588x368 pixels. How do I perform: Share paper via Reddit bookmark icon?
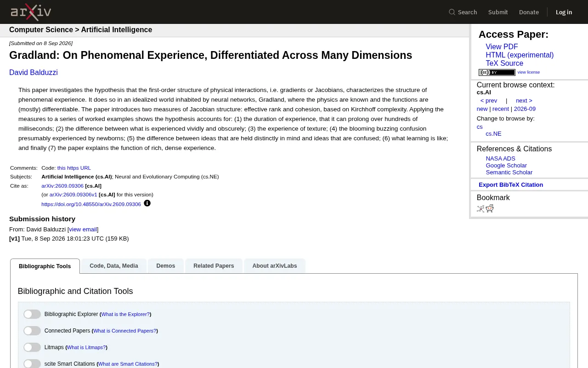[x=490, y=208]
